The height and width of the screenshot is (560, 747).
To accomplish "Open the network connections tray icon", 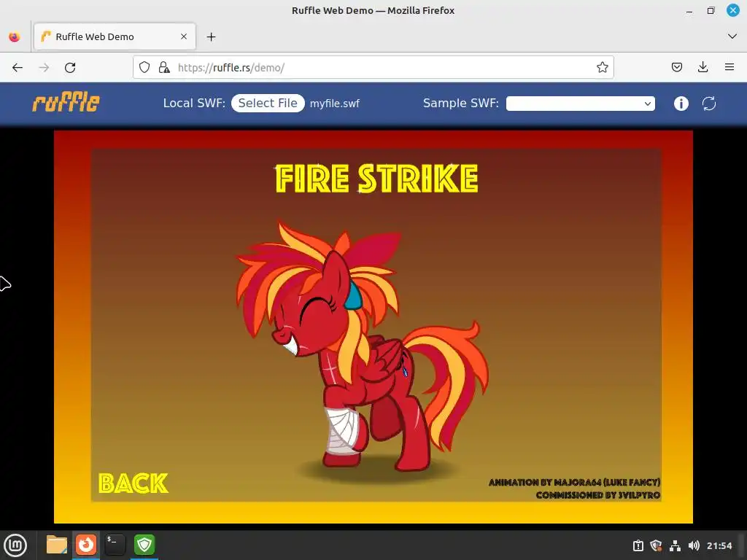I will (675, 545).
